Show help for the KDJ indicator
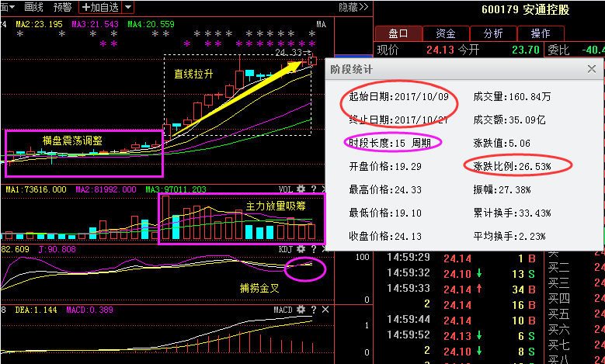The width and height of the screenshot is (605, 364). [313, 249]
